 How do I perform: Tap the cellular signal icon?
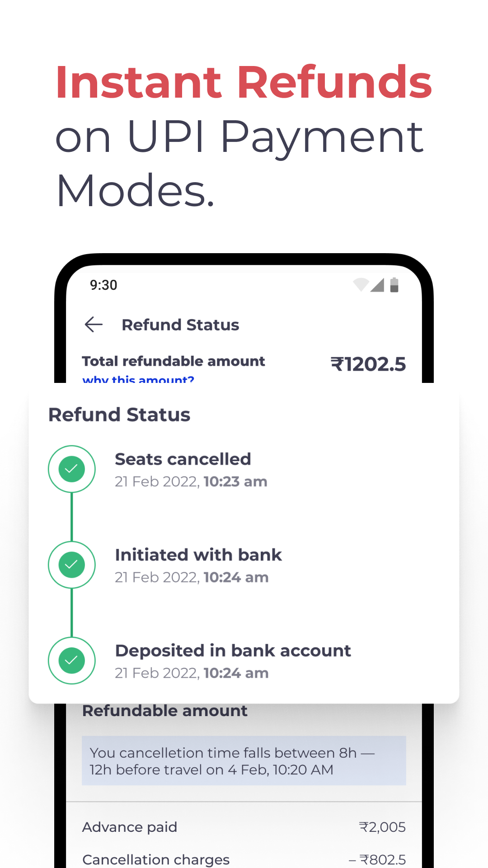point(377,285)
